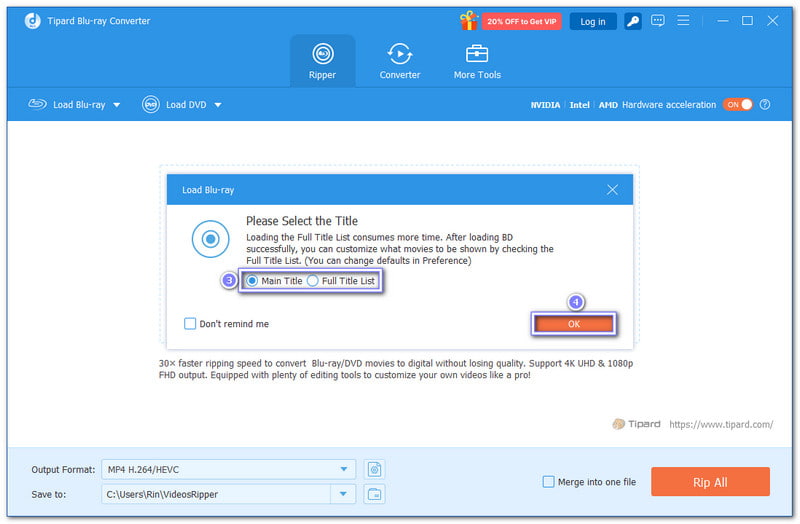Expand the Load Blu-ray dropdown

point(116,105)
